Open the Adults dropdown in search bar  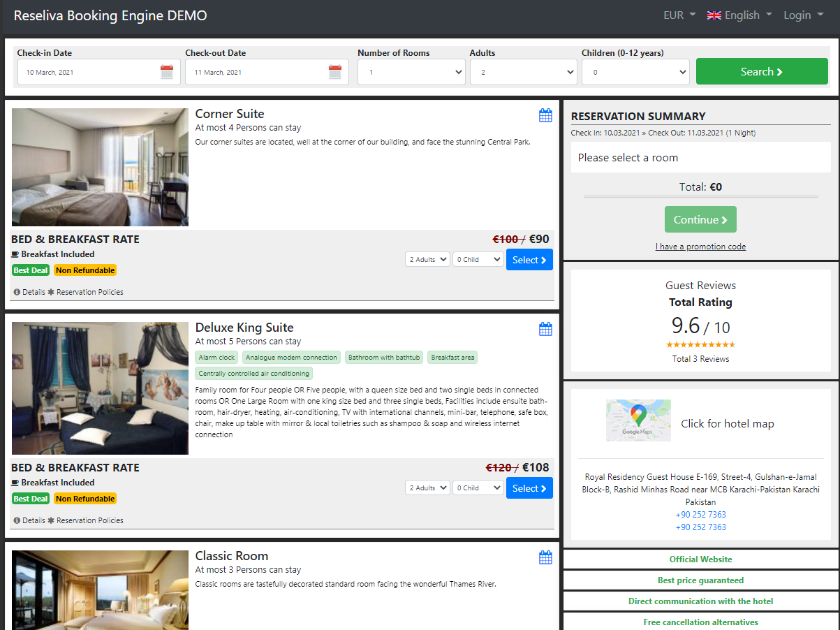pyautogui.click(x=523, y=72)
